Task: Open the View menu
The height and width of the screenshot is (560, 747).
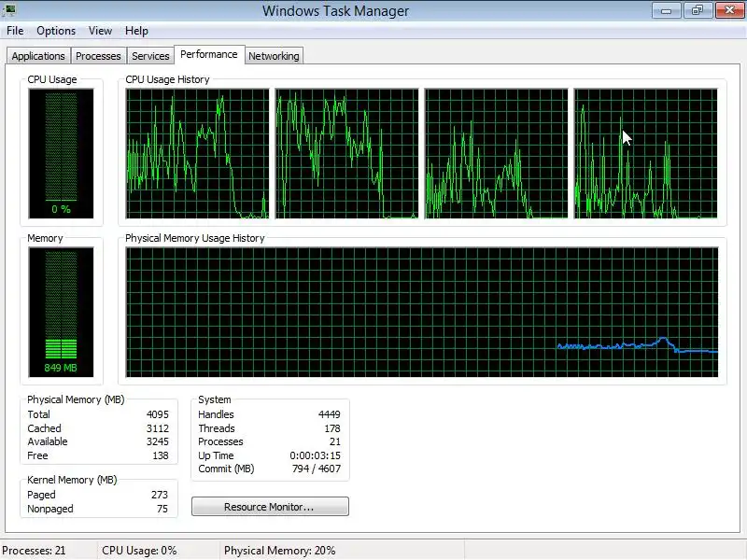Action: point(101,31)
